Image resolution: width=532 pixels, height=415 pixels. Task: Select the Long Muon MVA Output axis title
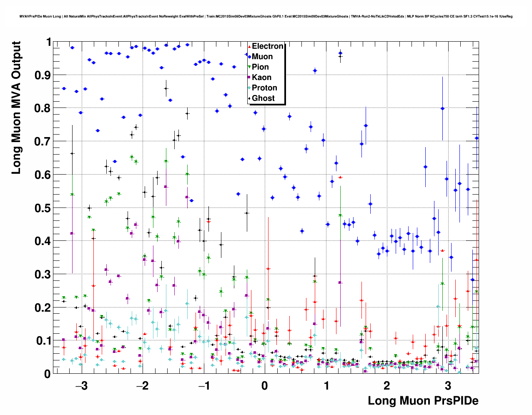coord(16,107)
